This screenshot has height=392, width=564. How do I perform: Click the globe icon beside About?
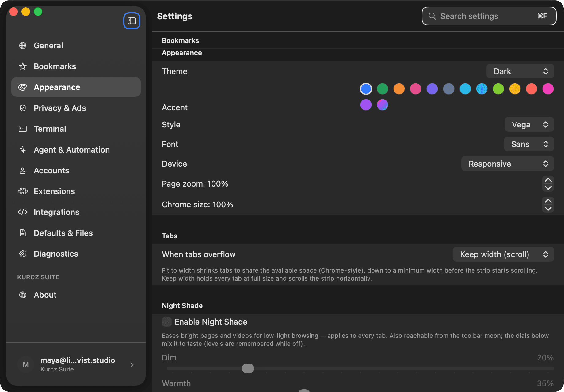point(23,295)
